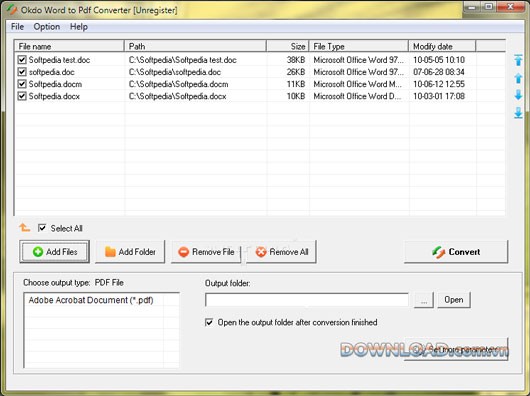Click the 11KB size cell

(296, 84)
